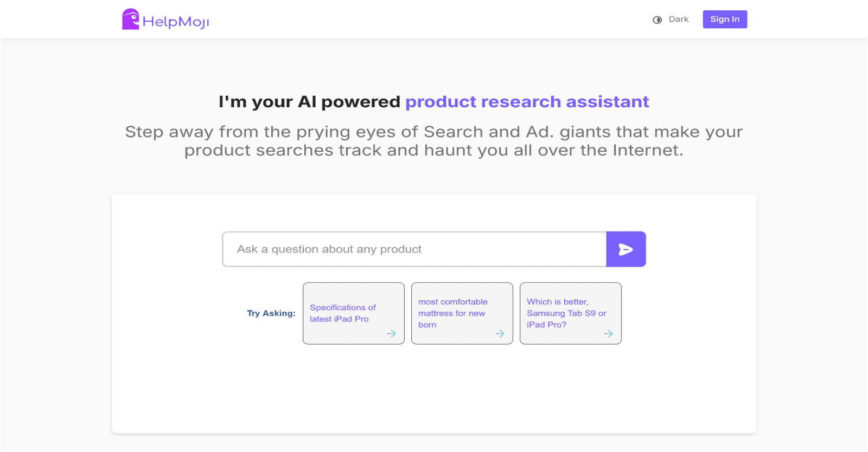Click the 'Try Asking:' label
Image resolution: width=868 pixels, height=452 pixels.
(271, 313)
